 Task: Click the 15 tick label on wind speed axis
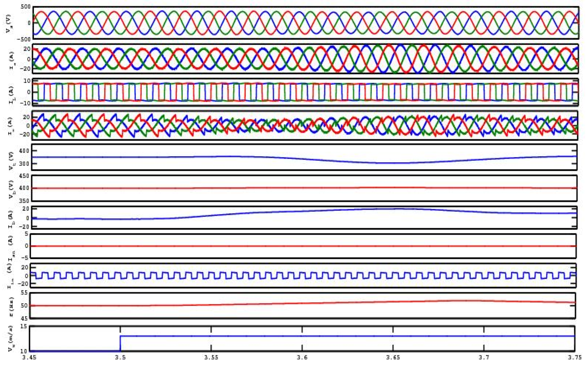(x=24, y=326)
